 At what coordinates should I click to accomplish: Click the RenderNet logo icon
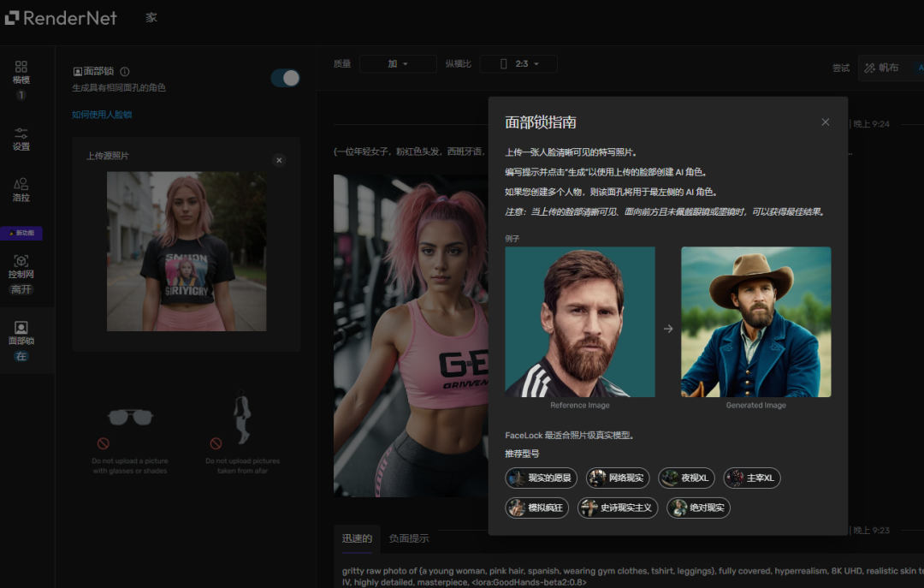point(12,17)
